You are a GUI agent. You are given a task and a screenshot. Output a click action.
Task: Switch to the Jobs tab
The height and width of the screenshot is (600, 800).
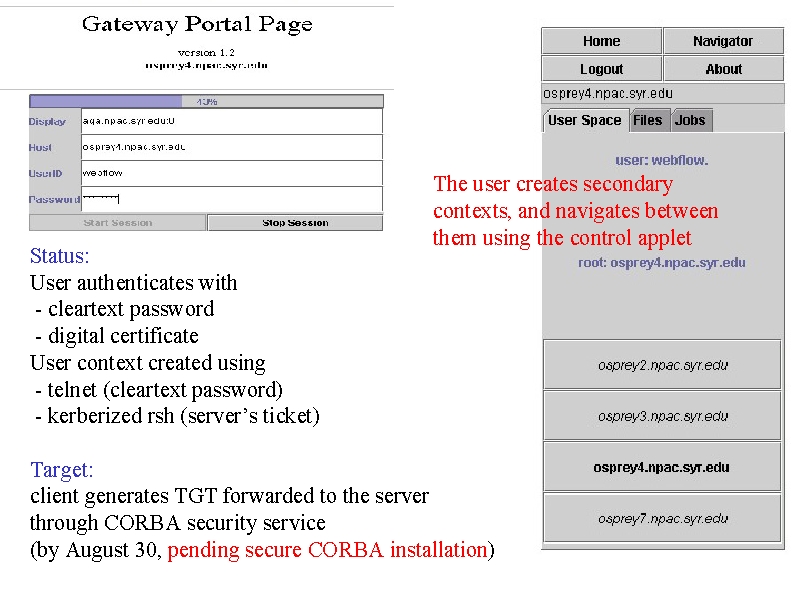pos(690,120)
